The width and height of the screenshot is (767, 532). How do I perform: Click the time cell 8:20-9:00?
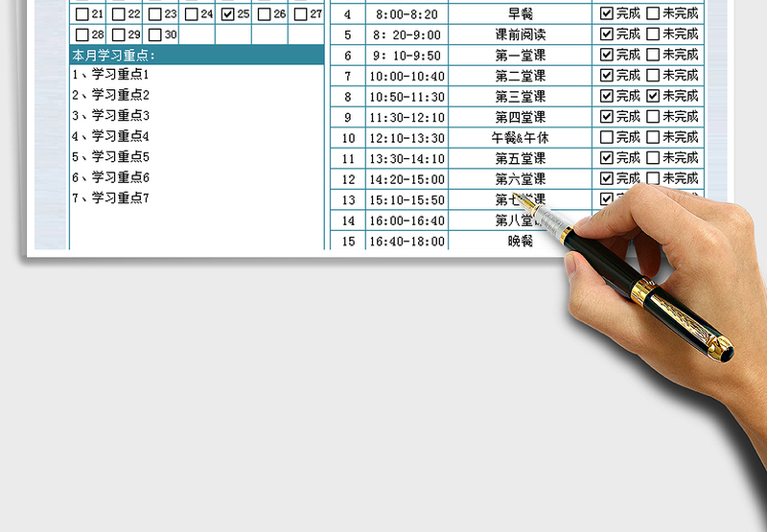[x=407, y=35]
